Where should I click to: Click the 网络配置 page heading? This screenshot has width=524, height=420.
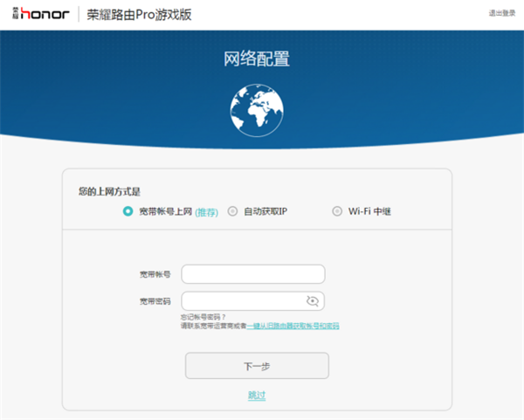point(257,59)
